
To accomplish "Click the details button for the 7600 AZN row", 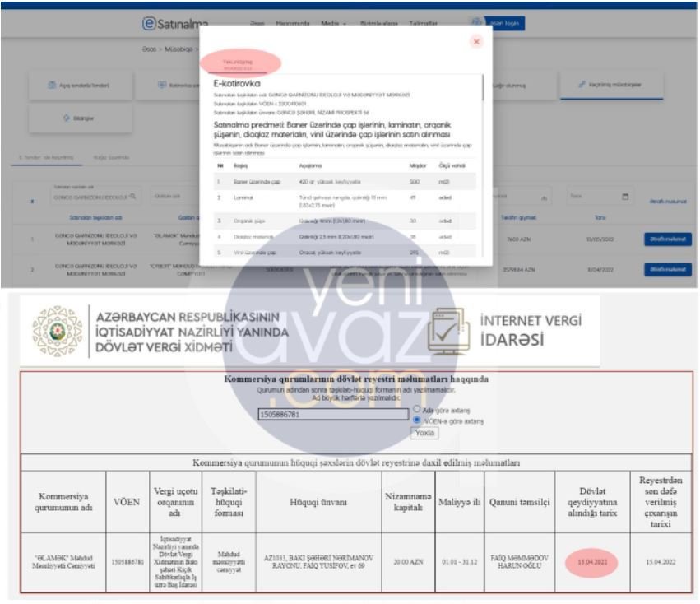I will pos(667,239).
